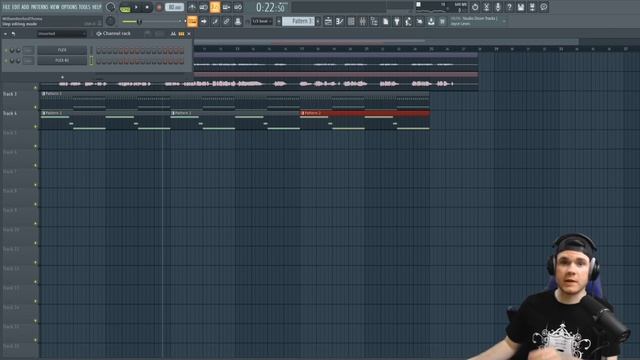Viewport: 640px width, 360px height.
Task: Click the save project floppy icon
Action: (521, 7)
